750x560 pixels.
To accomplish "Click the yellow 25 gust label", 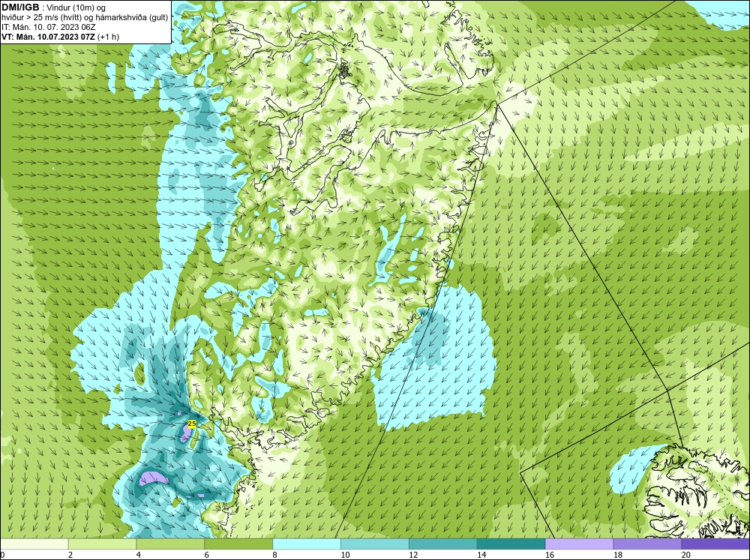I will 192,424.
